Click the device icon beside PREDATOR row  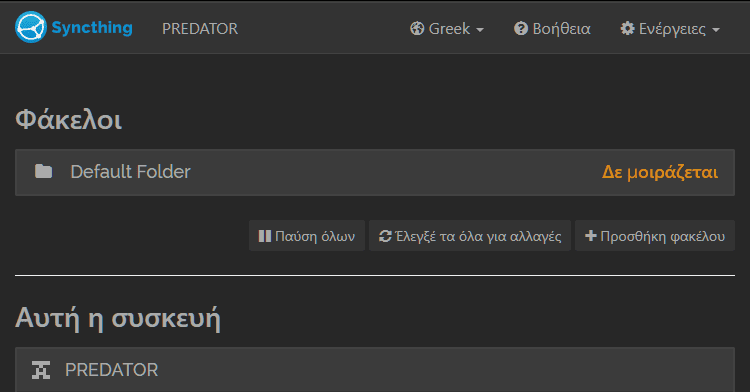tap(41, 370)
